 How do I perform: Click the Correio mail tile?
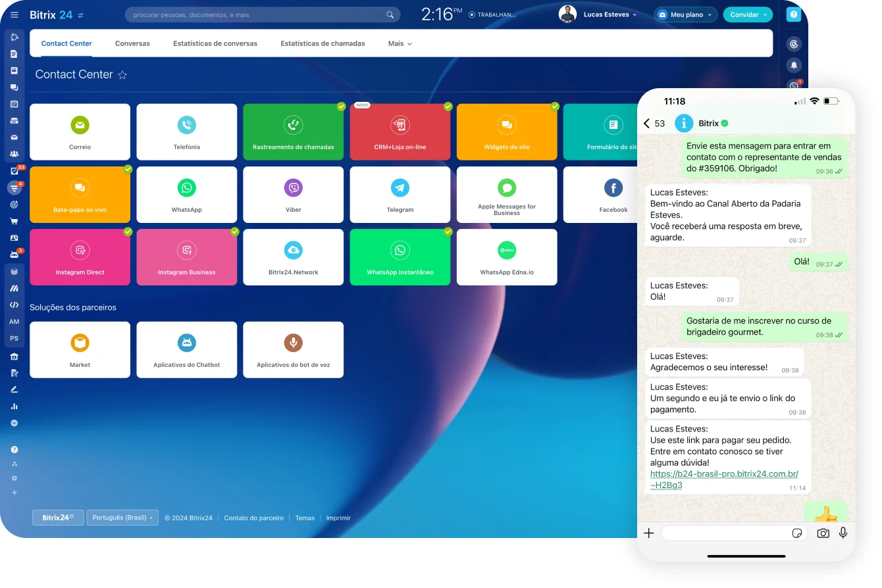[x=80, y=132]
